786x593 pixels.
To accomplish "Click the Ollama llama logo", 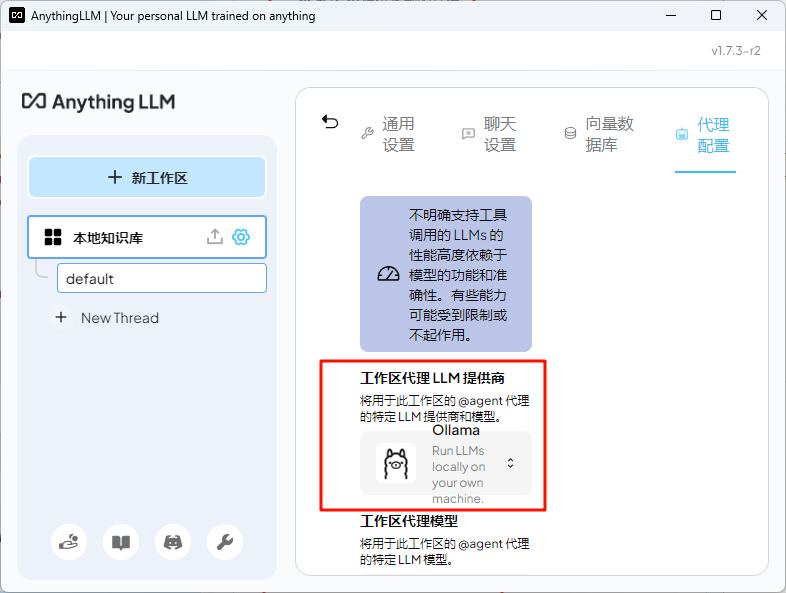I will [396, 463].
